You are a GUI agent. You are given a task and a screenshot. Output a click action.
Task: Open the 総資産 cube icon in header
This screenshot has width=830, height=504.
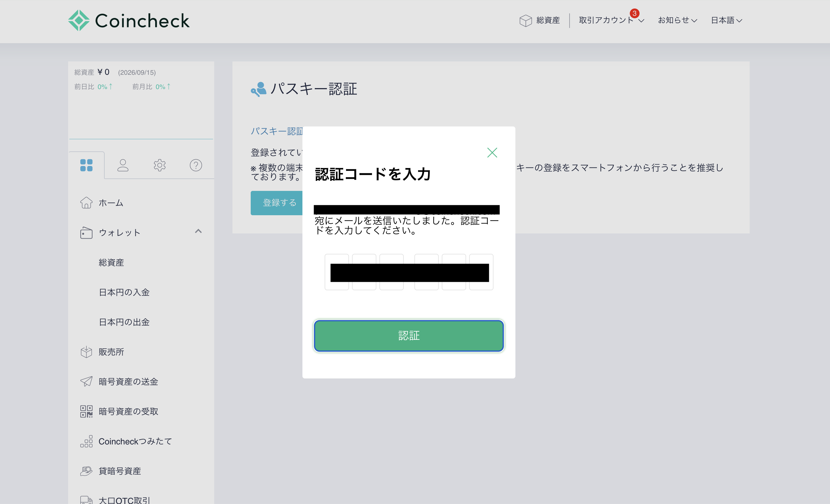click(x=525, y=21)
